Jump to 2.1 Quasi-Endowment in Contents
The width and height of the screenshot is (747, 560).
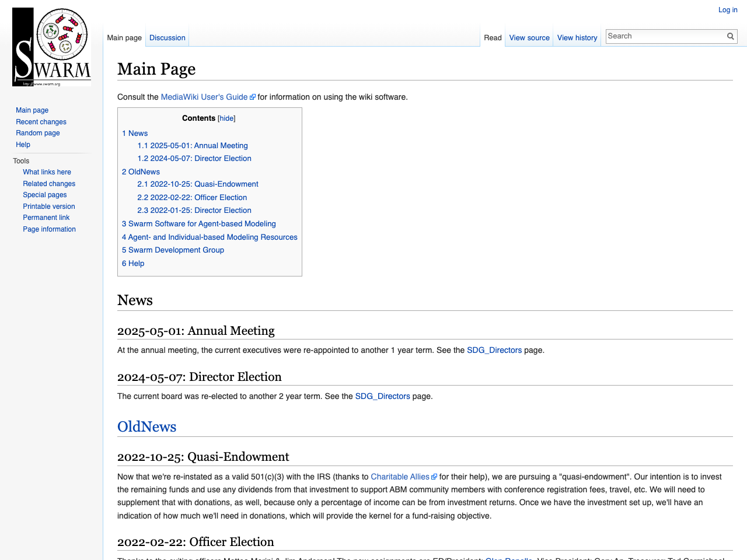pyautogui.click(x=197, y=184)
